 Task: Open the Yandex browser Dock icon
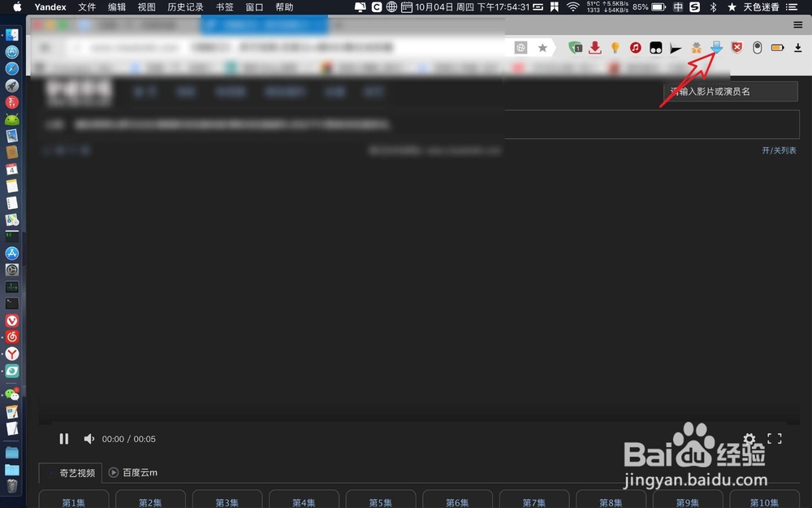[x=12, y=354]
